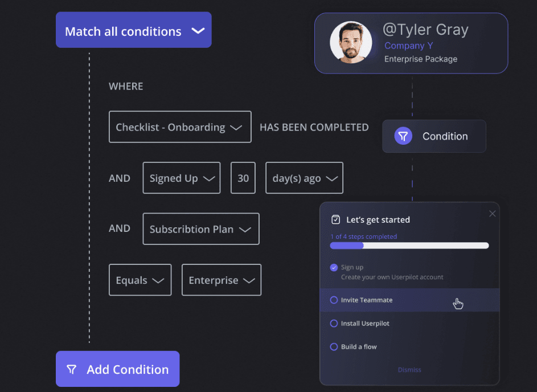Click the Add Condition button
Screen dimensions: 537x392
point(117,369)
